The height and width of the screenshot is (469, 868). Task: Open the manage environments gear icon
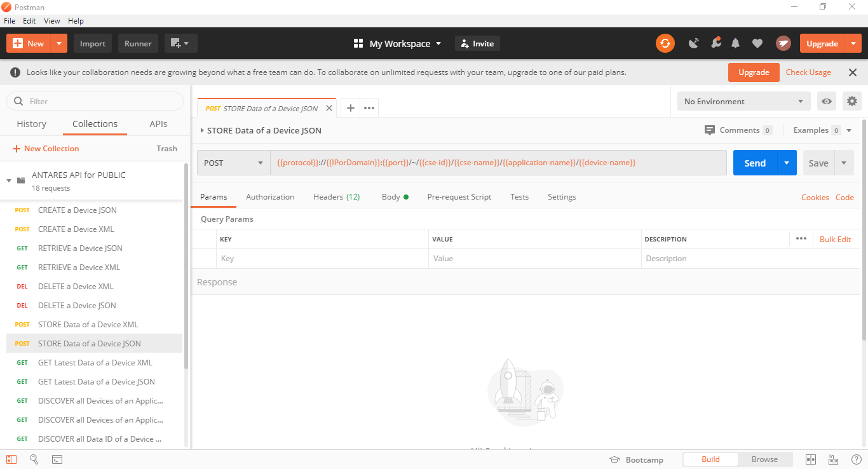tap(852, 101)
